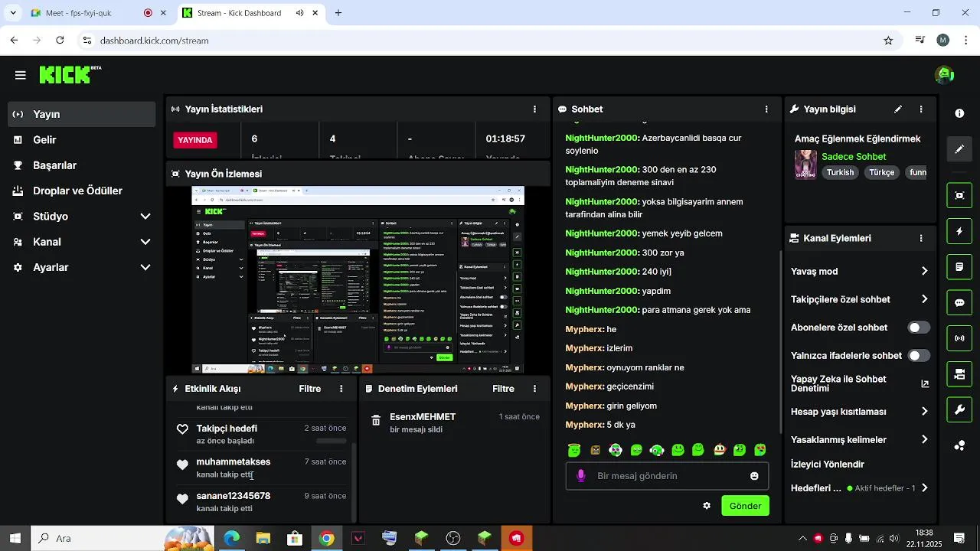980x551 pixels.
Task: Open Yayın İstatistikleri three-dot options
Action: [x=534, y=109]
